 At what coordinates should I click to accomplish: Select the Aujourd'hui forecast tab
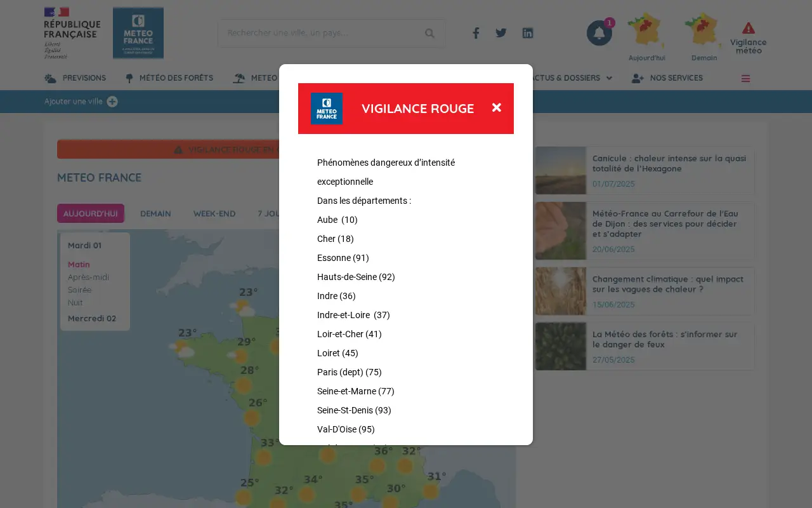click(x=91, y=213)
